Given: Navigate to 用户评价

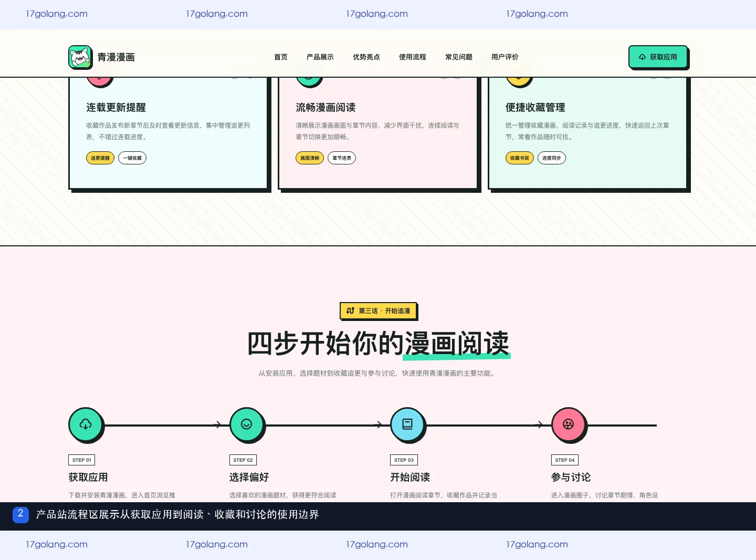Looking at the screenshot, I should 505,57.
